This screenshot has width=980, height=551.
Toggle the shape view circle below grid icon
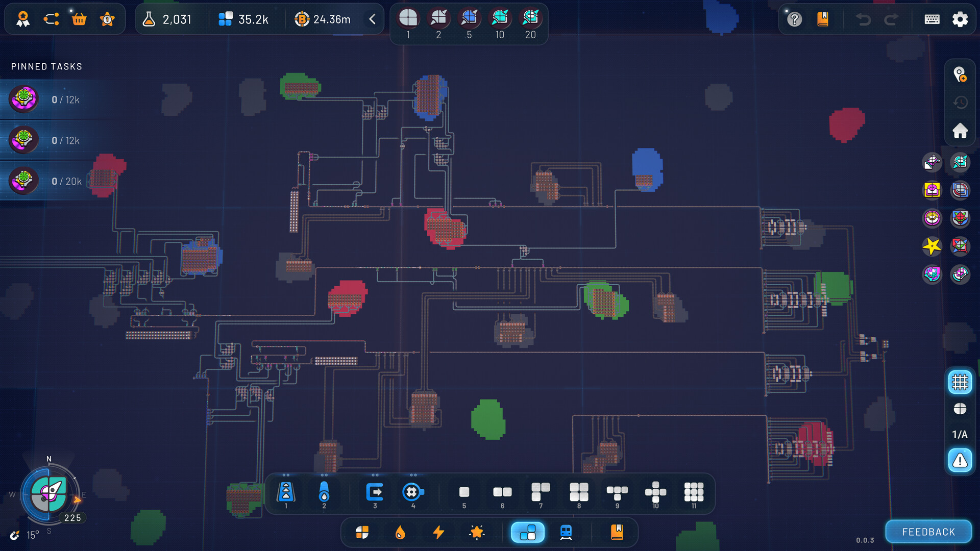pos(960,409)
